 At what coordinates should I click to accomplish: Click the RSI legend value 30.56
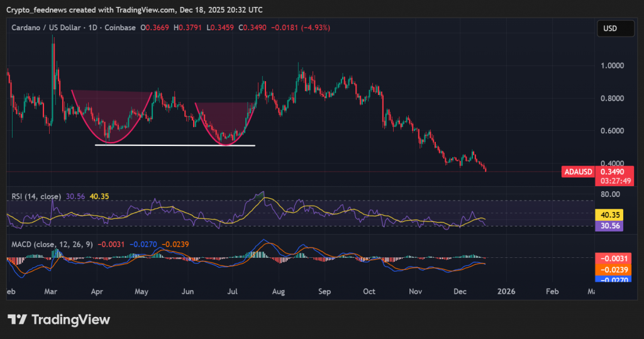coord(75,196)
